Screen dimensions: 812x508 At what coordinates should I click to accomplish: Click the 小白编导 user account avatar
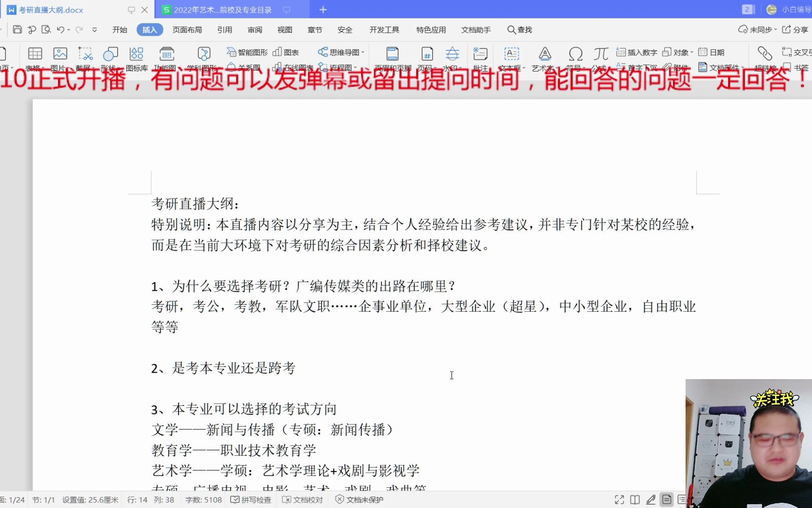(x=772, y=10)
